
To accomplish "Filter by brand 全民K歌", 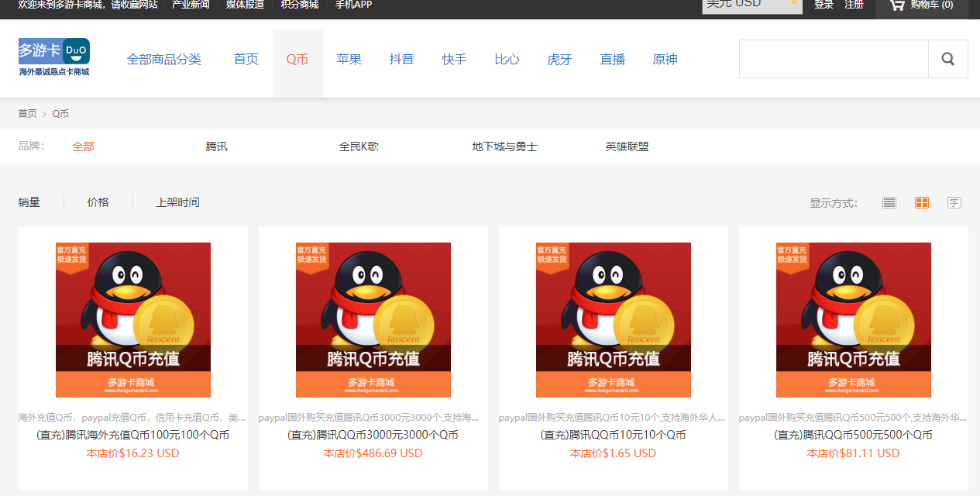I will pos(359,146).
